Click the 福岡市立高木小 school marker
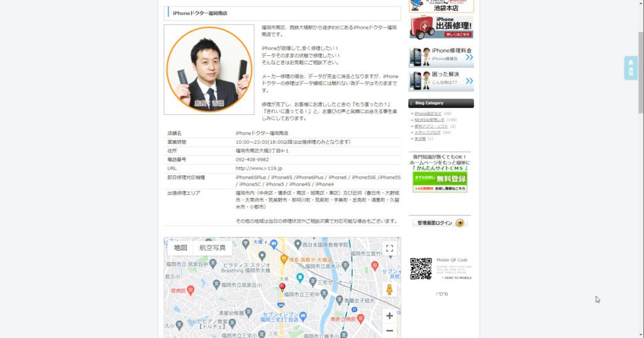The image size is (644, 338). (x=345, y=266)
